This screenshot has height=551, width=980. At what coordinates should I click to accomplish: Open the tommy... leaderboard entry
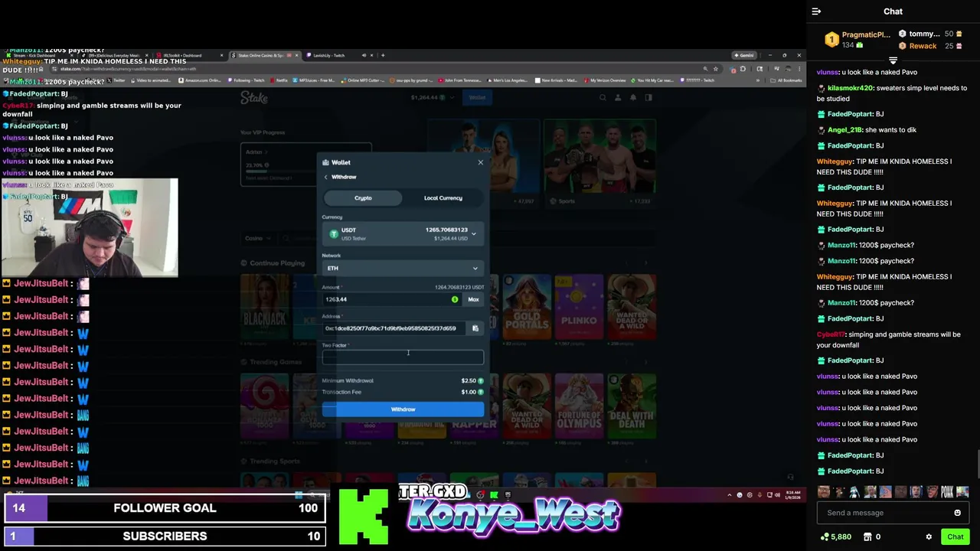click(x=930, y=34)
